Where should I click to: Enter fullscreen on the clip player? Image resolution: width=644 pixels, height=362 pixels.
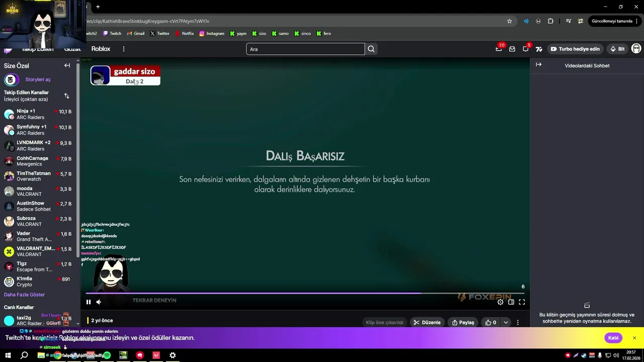pos(522,302)
